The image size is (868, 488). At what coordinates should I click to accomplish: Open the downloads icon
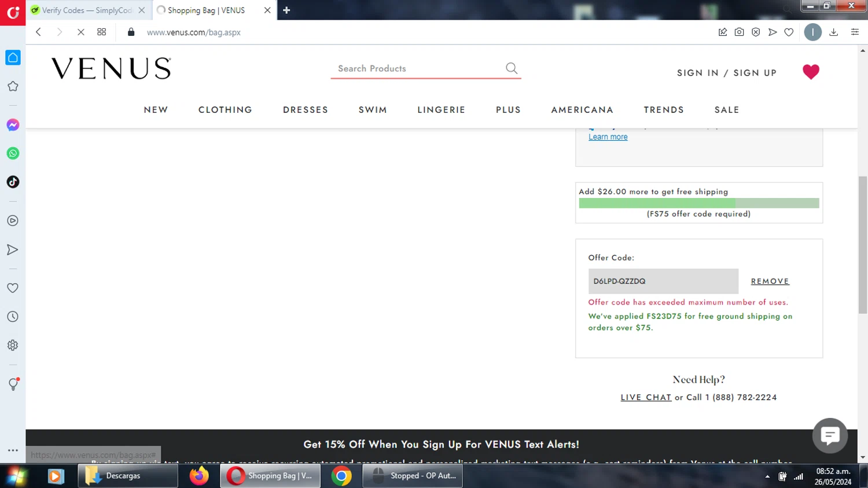click(x=833, y=32)
